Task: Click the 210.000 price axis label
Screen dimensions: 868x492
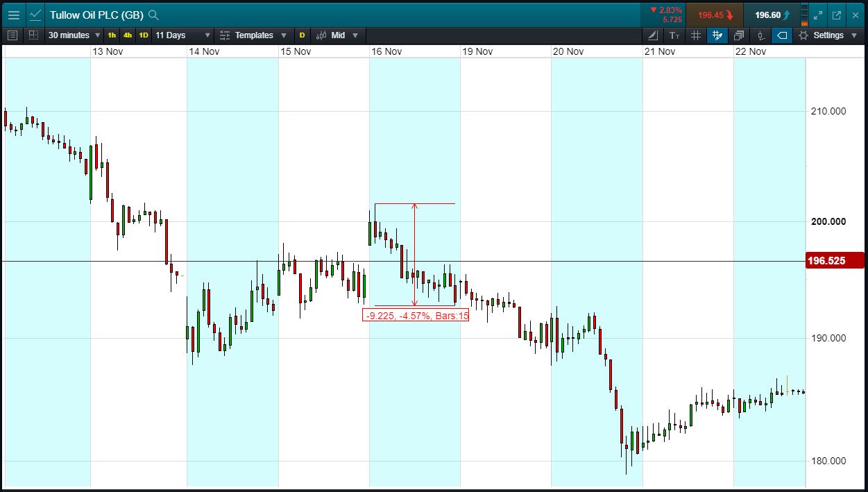Action: point(828,111)
